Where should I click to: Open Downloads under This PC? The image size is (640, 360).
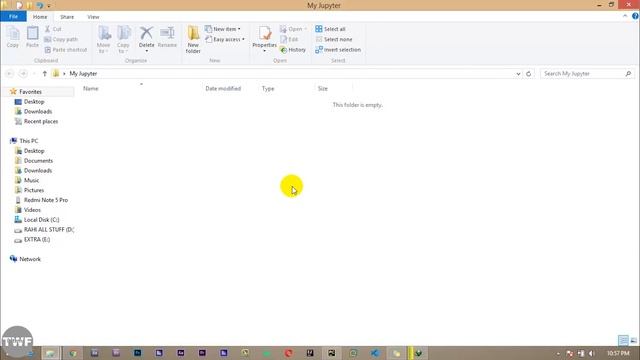click(38, 170)
